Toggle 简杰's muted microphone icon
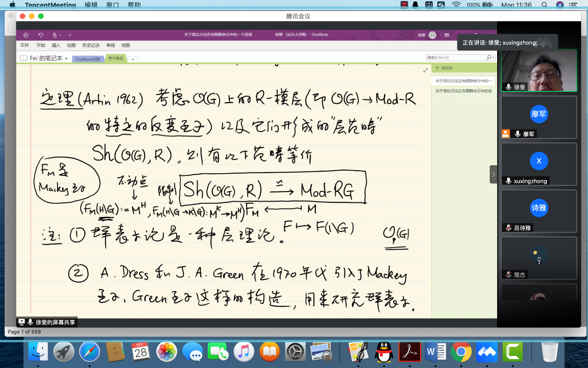The height and width of the screenshot is (368, 588). [509, 275]
